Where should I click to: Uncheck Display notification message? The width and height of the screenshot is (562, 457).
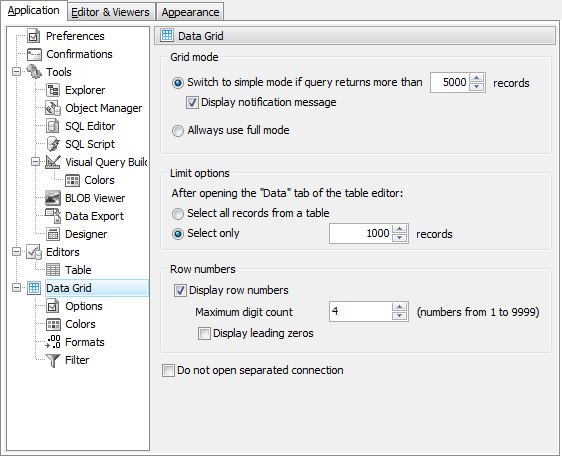coord(192,103)
